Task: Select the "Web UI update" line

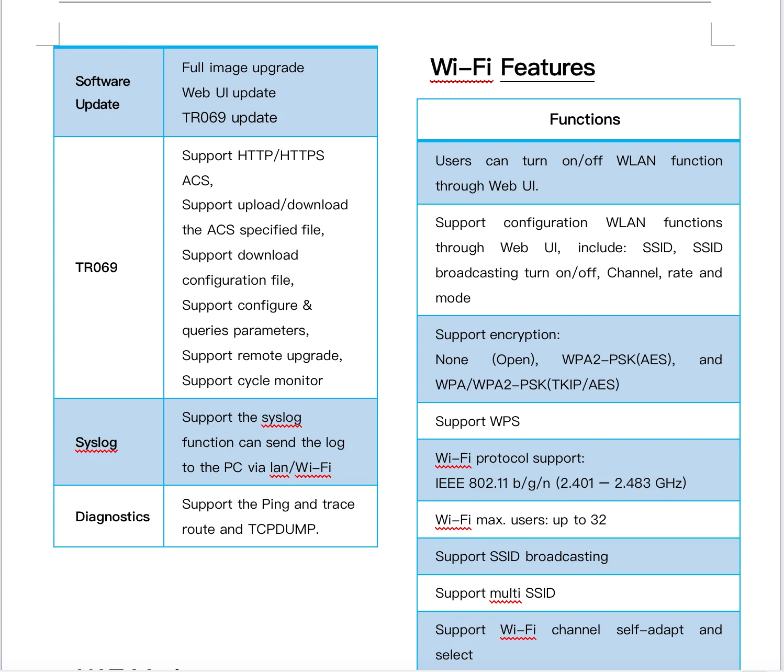Action: tap(229, 93)
